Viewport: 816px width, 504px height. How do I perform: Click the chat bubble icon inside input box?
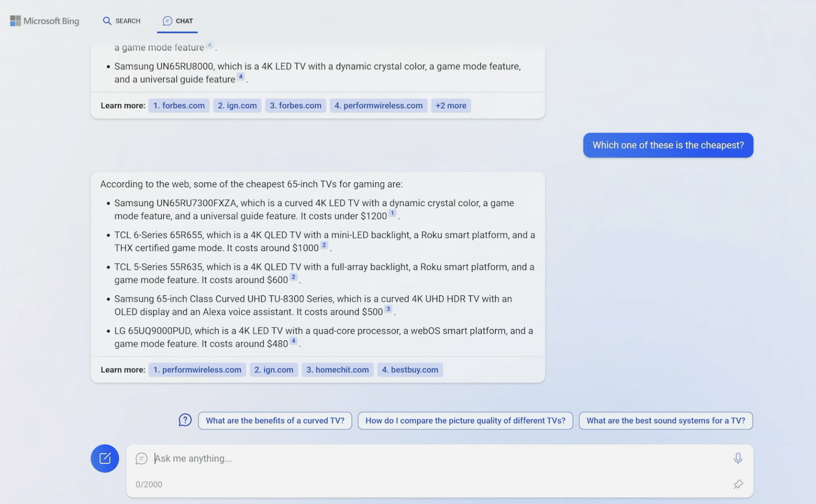(x=141, y=459)
